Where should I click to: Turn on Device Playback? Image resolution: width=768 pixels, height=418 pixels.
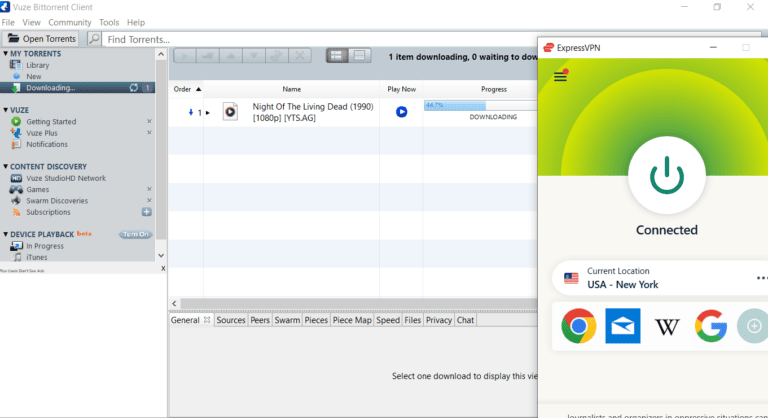point(135,234)
